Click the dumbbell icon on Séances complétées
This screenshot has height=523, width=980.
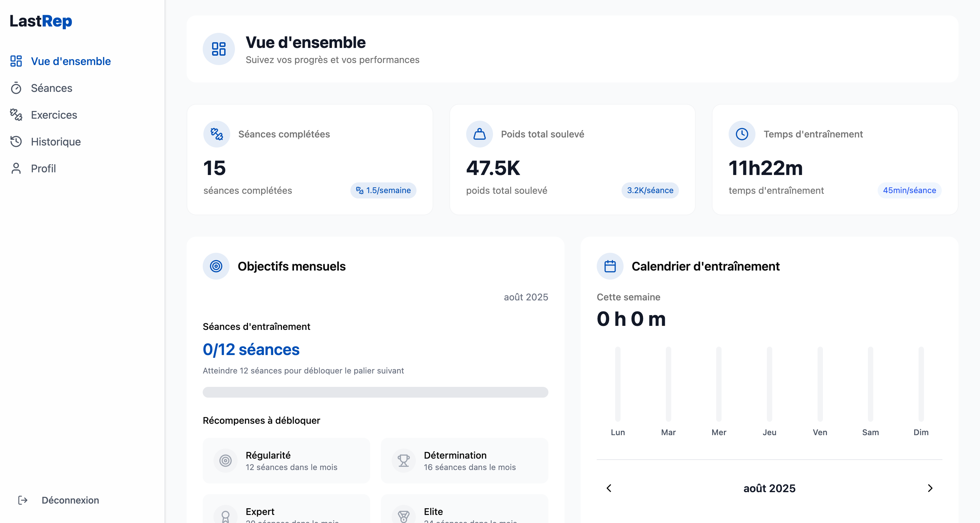click(216, 134)
